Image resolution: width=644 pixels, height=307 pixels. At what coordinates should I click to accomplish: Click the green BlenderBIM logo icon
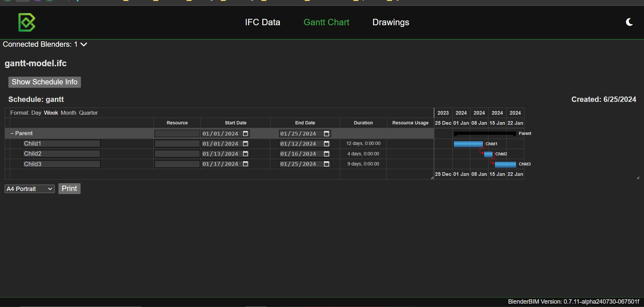click(27, 22)
